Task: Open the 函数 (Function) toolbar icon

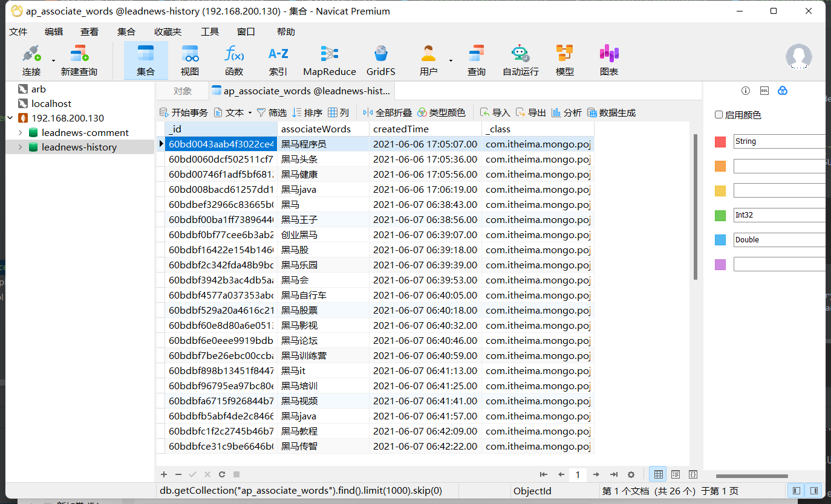Action: click(234, 60)
